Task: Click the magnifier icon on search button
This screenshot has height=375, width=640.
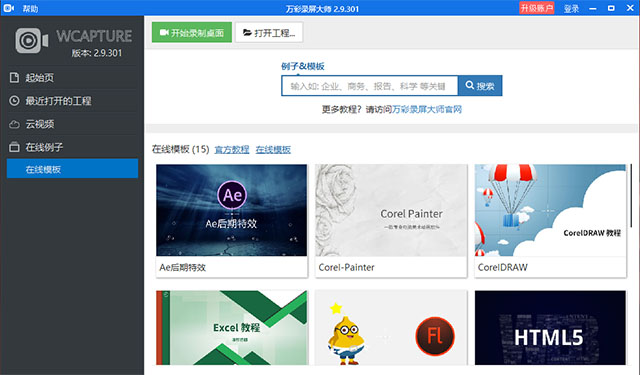Action: point(470,85)
